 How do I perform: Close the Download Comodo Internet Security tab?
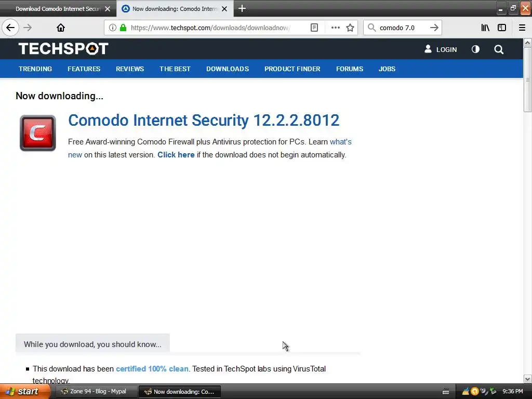click(108, 9)
